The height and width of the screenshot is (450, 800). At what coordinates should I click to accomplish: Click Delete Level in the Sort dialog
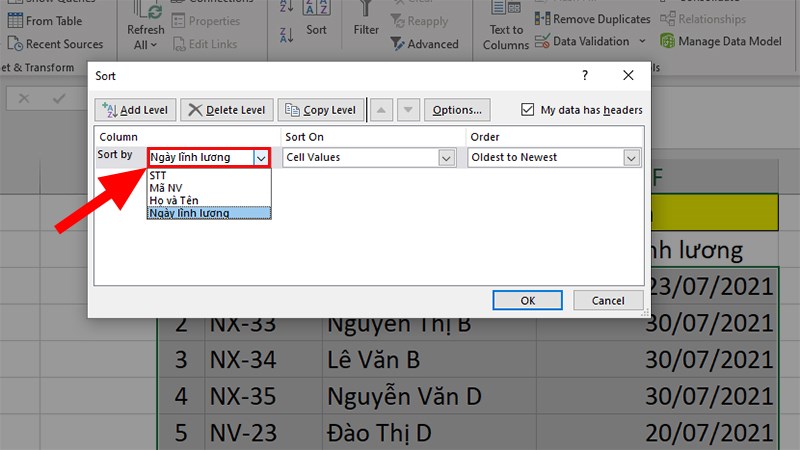[x=227, y=110]
